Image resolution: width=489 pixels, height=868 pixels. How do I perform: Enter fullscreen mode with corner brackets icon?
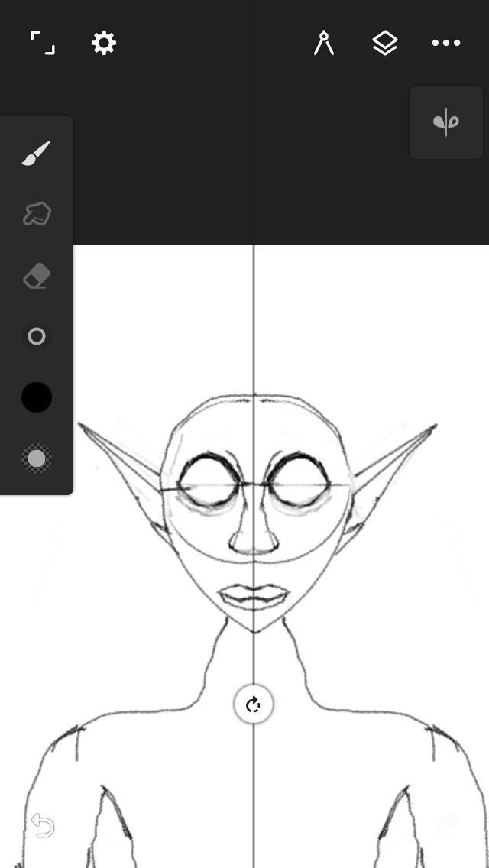(x=43, y=43)
